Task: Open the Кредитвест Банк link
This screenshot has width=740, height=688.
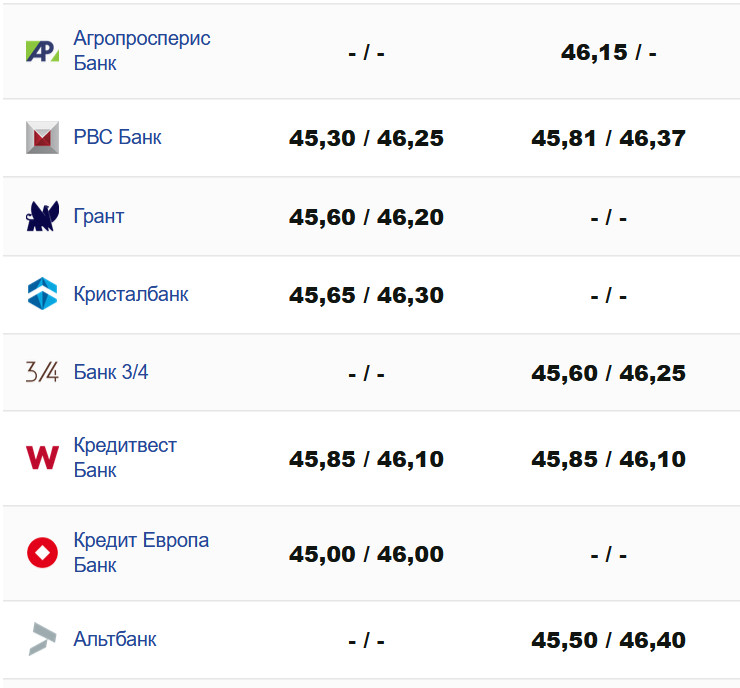Action: click(x=125, y=457)
